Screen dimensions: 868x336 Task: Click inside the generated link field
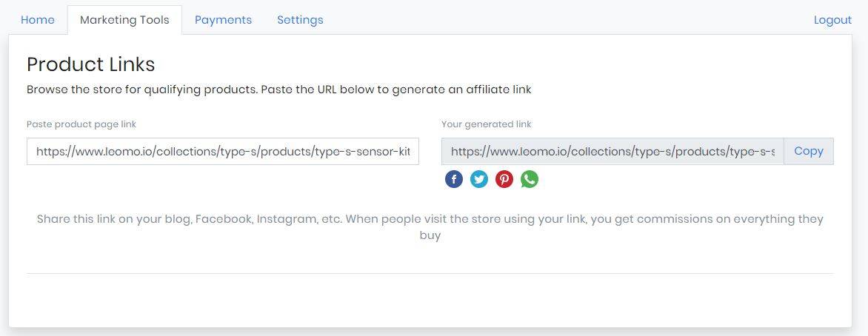612,151
